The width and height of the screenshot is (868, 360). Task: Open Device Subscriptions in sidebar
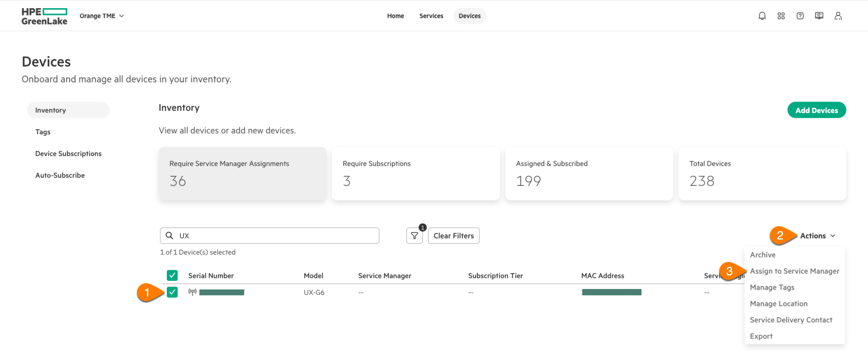coord(68,154)
